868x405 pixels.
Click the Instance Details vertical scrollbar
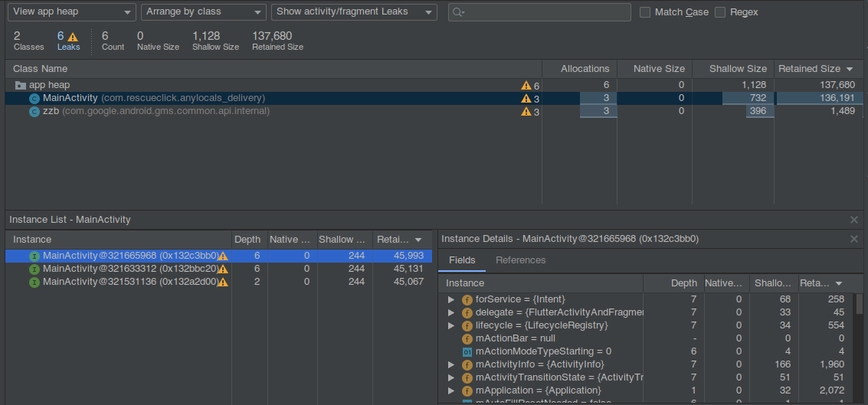(859, 304)
